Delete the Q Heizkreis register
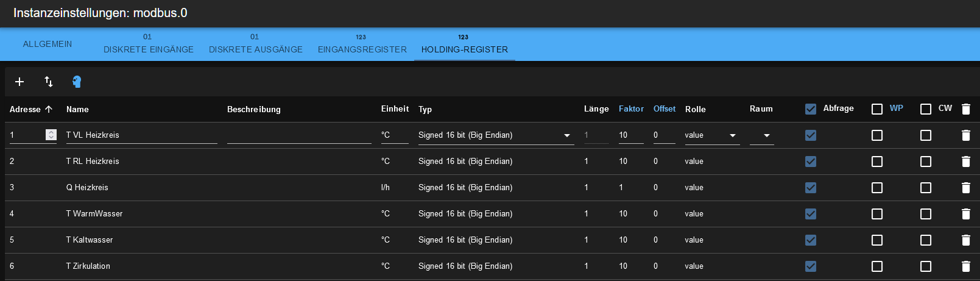The height and width of the screenshot is (281, 980). click(x=966, y=188)
